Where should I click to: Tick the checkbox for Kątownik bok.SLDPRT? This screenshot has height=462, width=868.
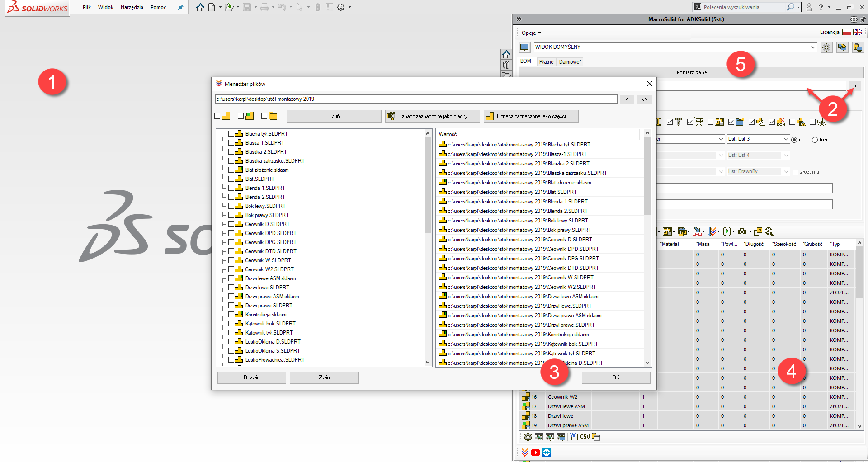pyautogui.click(x=231, y=324)
